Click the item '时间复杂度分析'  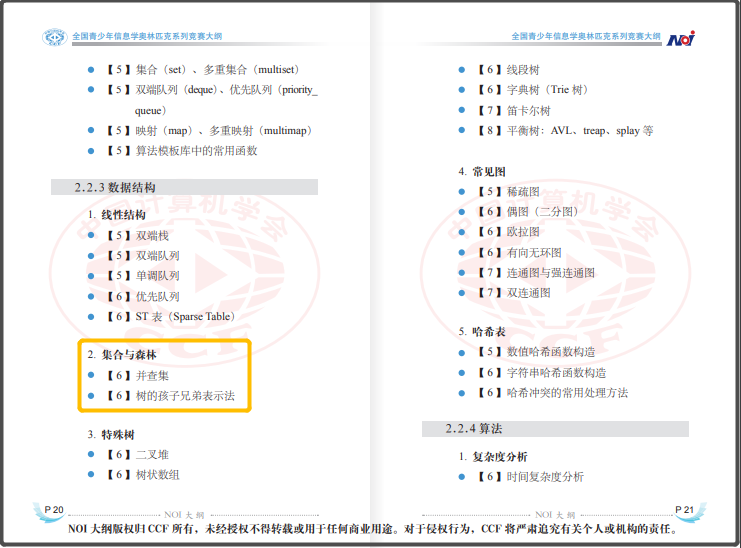point(545,477)
